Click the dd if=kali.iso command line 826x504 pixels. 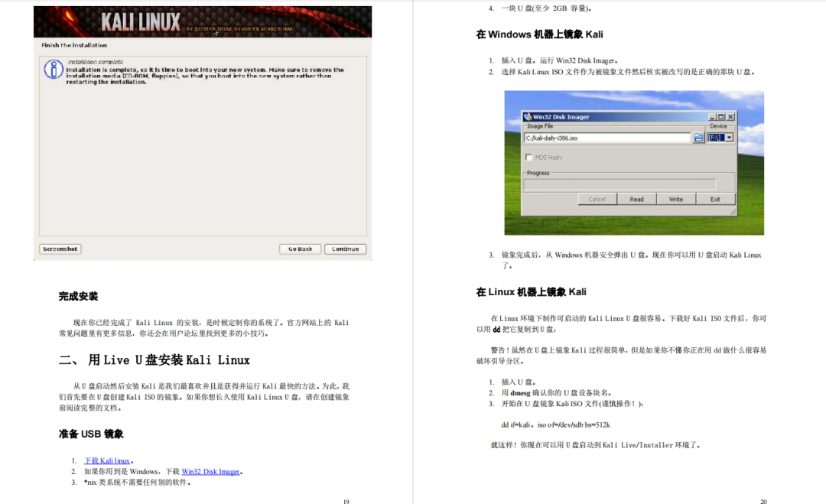[556, 425]
